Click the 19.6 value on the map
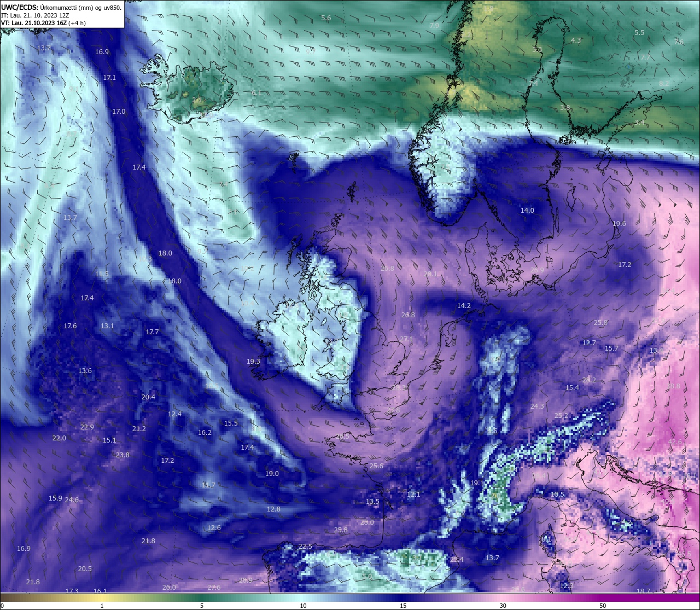700x610 pixels. coord(619,223)
